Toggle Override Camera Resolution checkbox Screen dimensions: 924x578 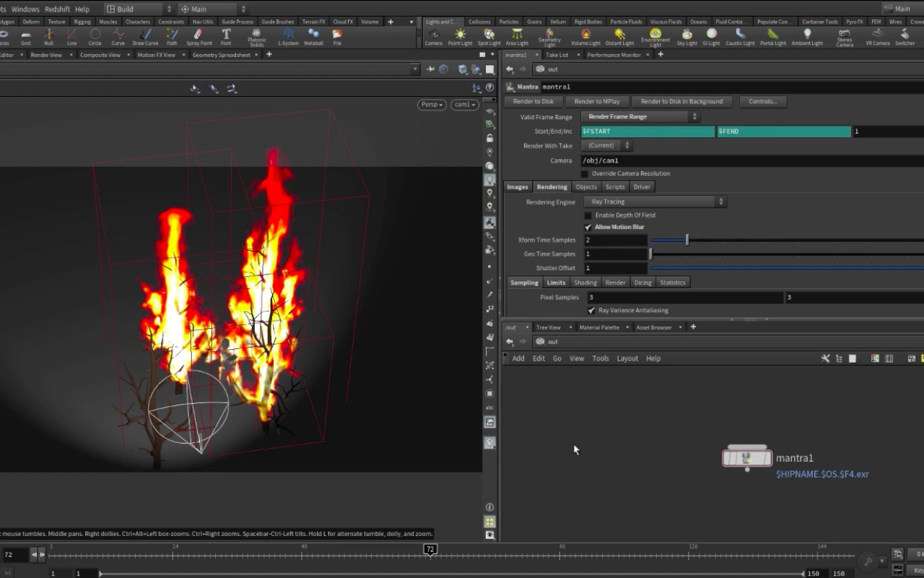pyautogui.click(x=585, y=173)
